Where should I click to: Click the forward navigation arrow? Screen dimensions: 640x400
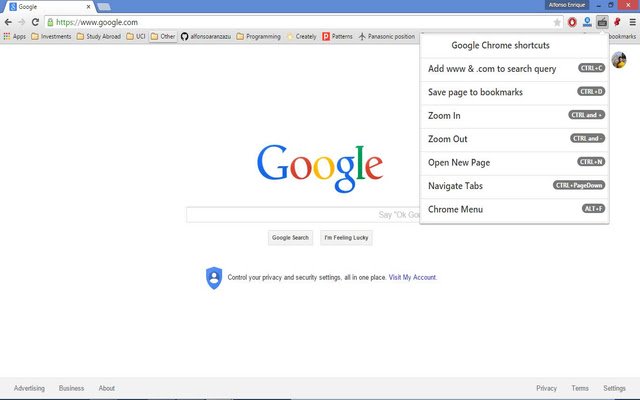tap(22, 22)
